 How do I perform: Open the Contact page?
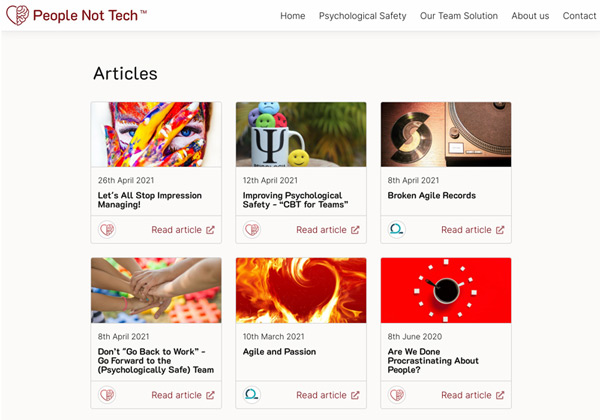click(579, 16)
